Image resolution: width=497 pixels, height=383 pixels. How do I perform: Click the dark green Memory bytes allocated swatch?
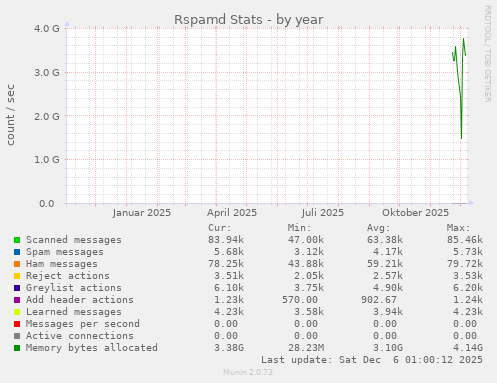point(17,348)
